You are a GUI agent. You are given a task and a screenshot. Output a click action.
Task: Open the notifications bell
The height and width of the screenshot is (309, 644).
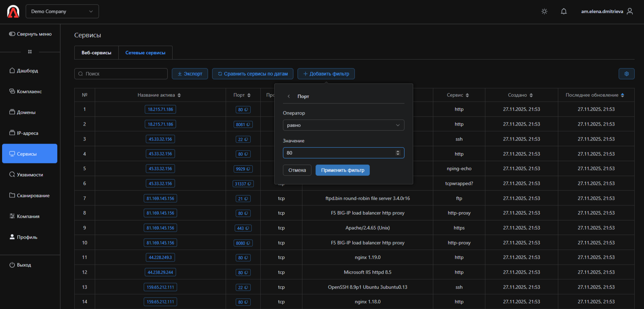tap(563, 11)
